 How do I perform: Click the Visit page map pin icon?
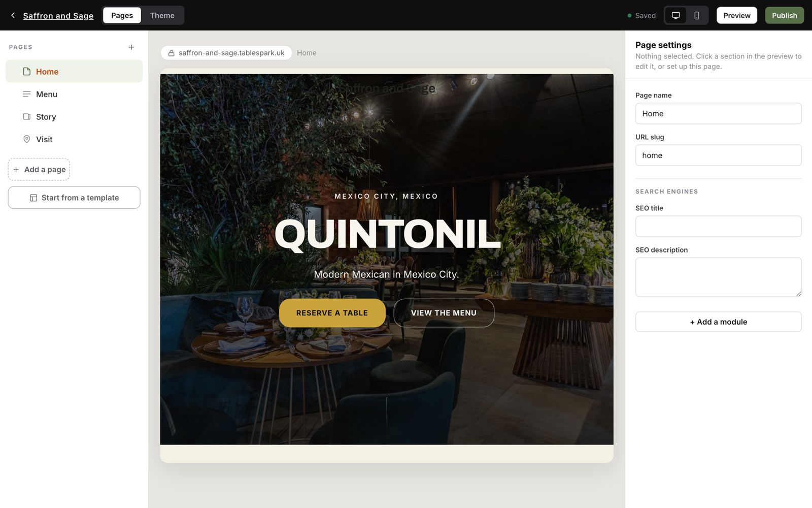click(x=27, y=139)
